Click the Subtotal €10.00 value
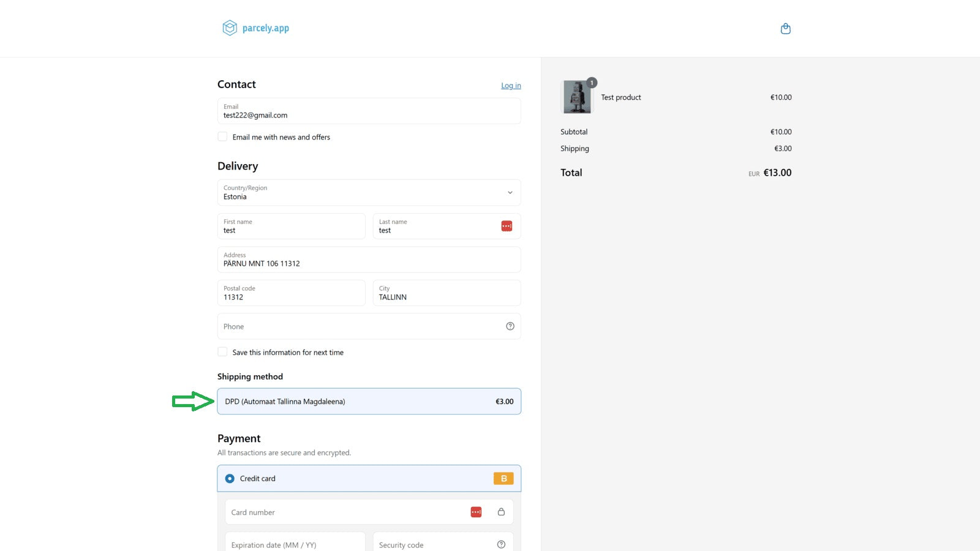The width and height of the screenshot is (980, 551). pos(781,132)
